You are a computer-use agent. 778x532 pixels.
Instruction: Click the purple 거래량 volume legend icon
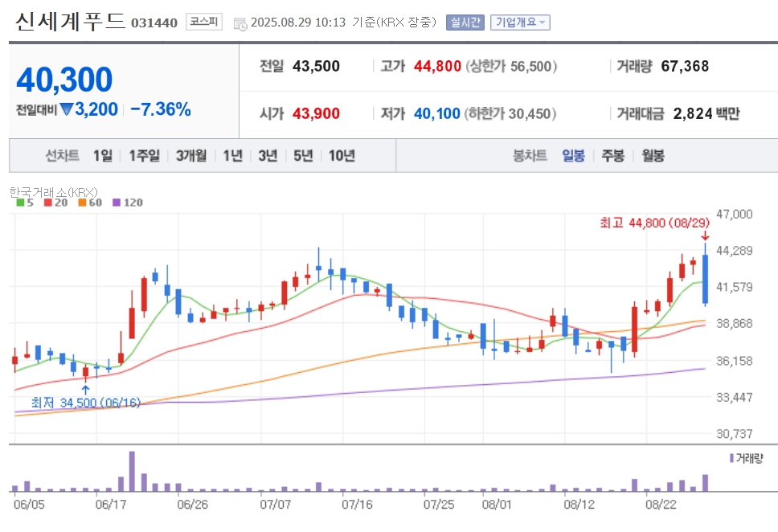point(731,458)
